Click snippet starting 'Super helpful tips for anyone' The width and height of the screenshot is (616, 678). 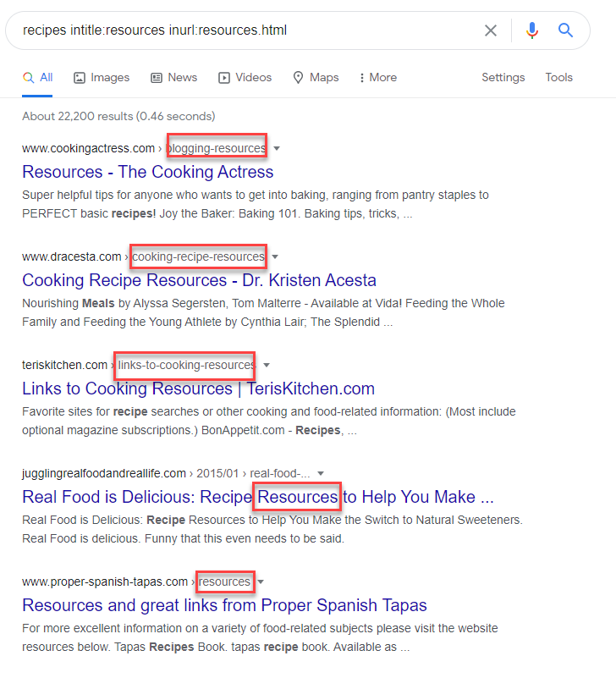(x=256, y=205)
